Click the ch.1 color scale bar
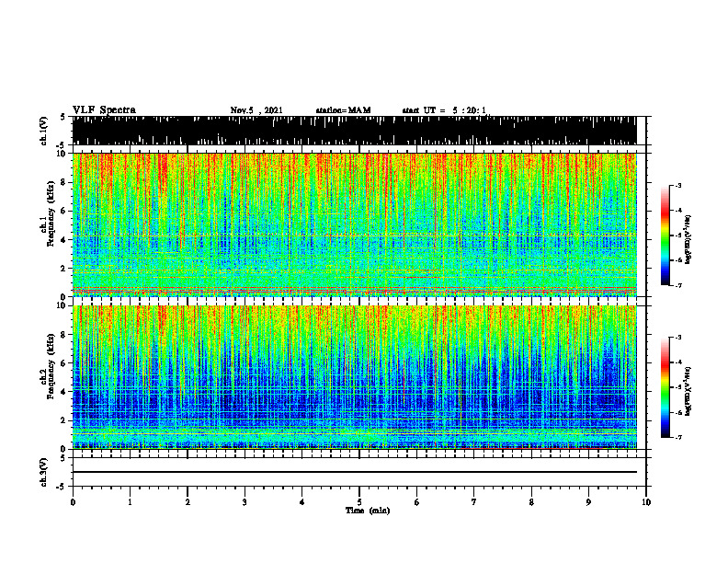The height and width of the screenshot is (563, 728). (x=665, y=236)
